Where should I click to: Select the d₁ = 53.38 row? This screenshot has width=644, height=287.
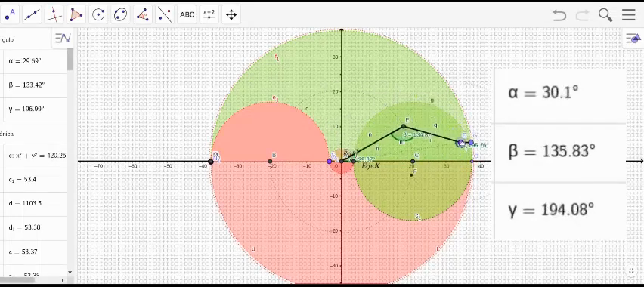click(33, 228)
